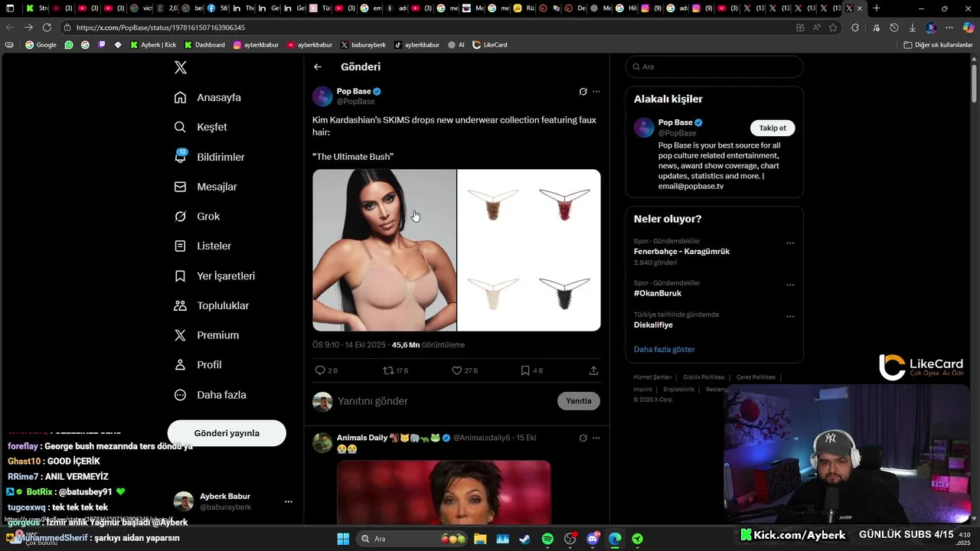The height and width of the screenshot is (551, 980).
Task: Open Dashboard bookmark
Action: click(204, 45)
